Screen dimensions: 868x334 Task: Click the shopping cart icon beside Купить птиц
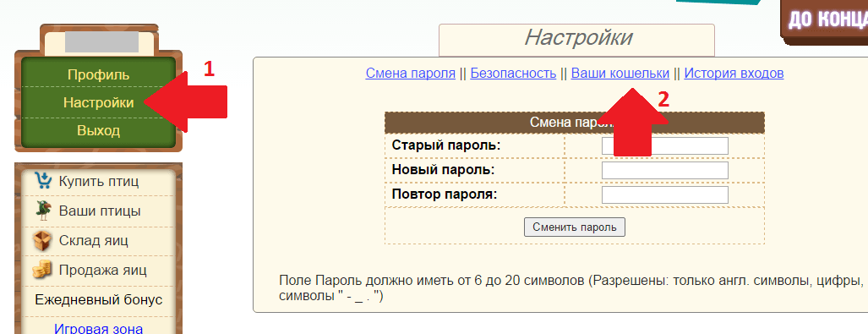pos(42,181)
